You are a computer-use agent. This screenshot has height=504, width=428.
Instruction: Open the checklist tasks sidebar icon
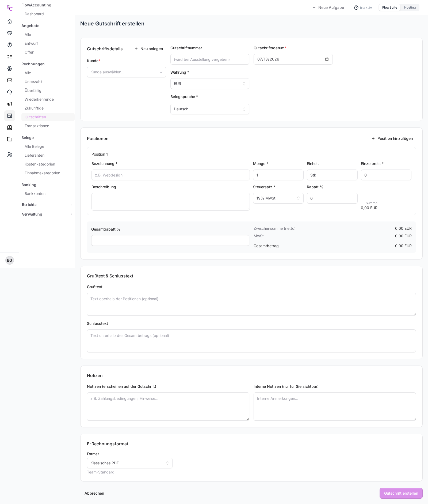pyautogui.click(x=10, y=57)
